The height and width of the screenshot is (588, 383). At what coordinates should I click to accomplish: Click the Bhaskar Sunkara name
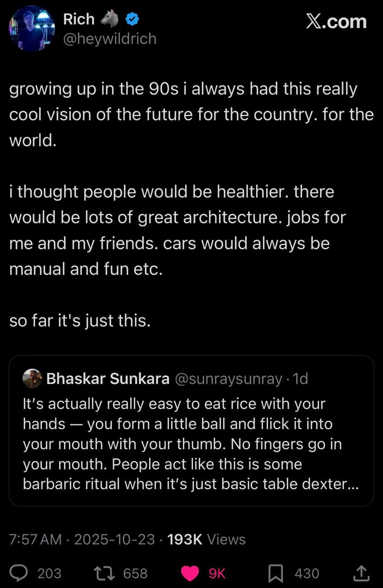pyautogui.click(x=108, y=379)
